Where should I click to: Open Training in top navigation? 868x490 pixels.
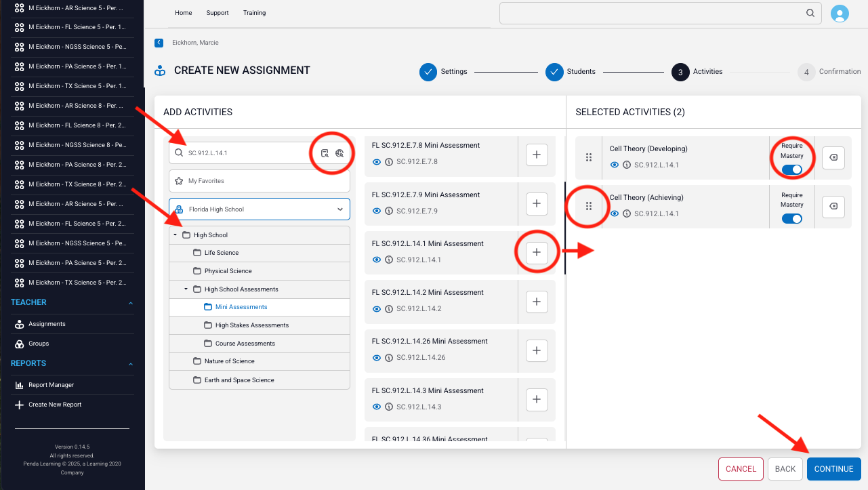point(255,13)
